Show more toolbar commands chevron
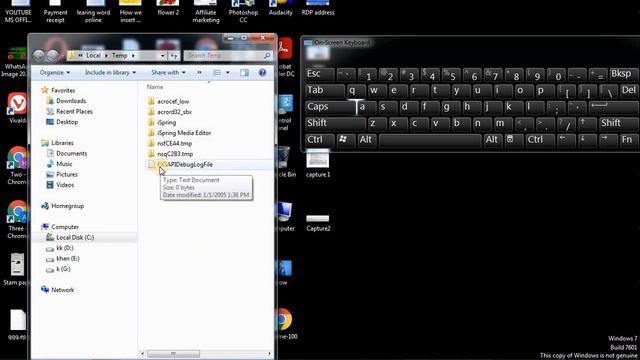 click(199, 73)
